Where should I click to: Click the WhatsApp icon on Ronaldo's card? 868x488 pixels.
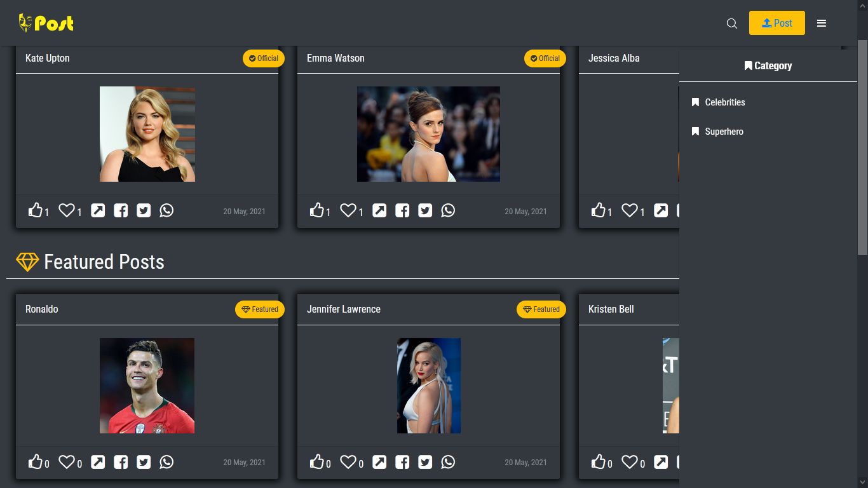(166, 462)
